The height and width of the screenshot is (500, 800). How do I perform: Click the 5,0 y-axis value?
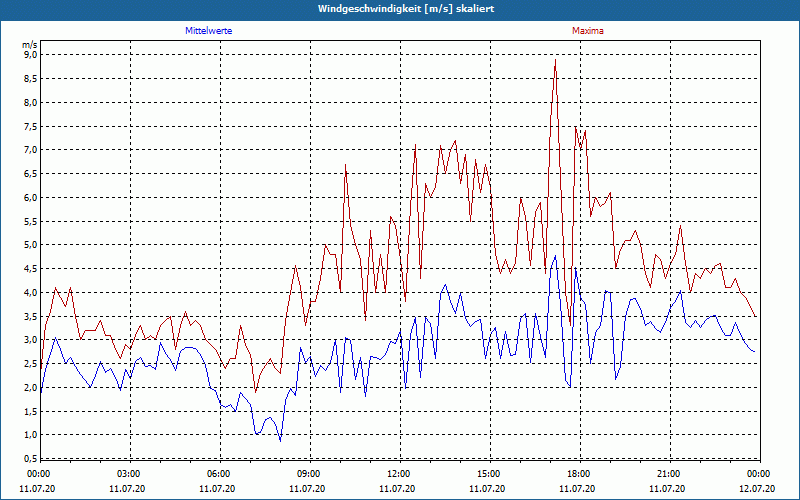31,245
